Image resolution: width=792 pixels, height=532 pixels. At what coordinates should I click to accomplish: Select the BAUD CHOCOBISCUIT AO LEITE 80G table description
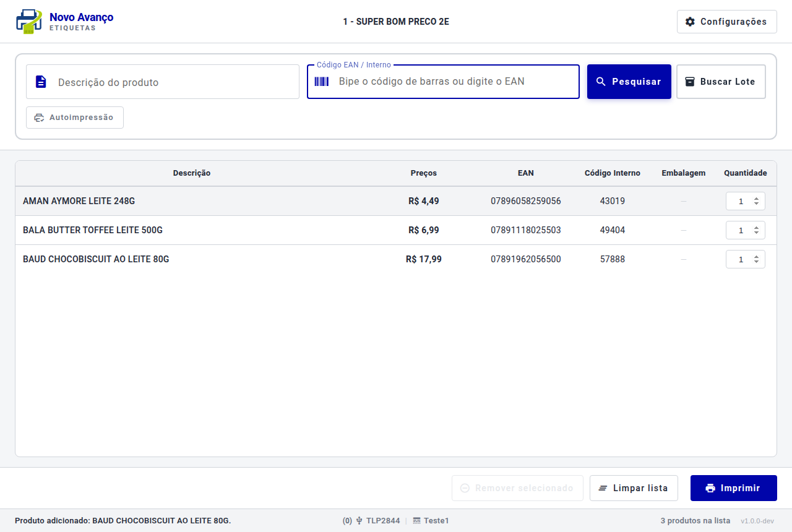[x=96, y=259]
